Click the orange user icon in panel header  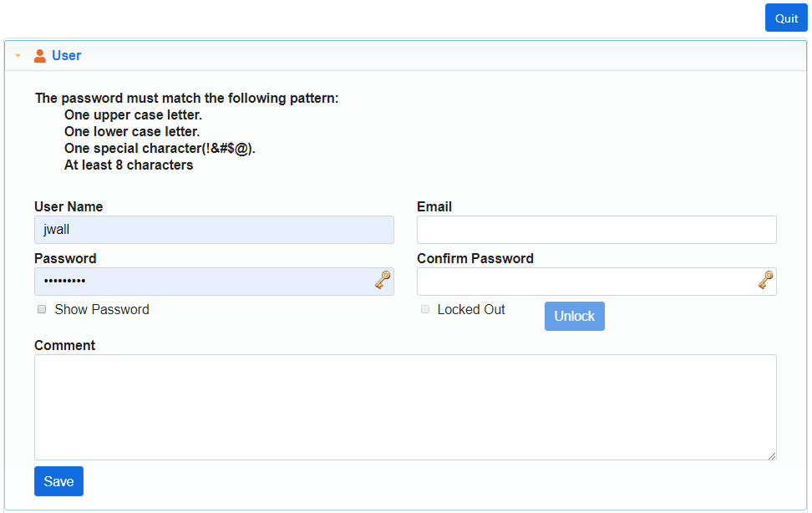(39, 56)
